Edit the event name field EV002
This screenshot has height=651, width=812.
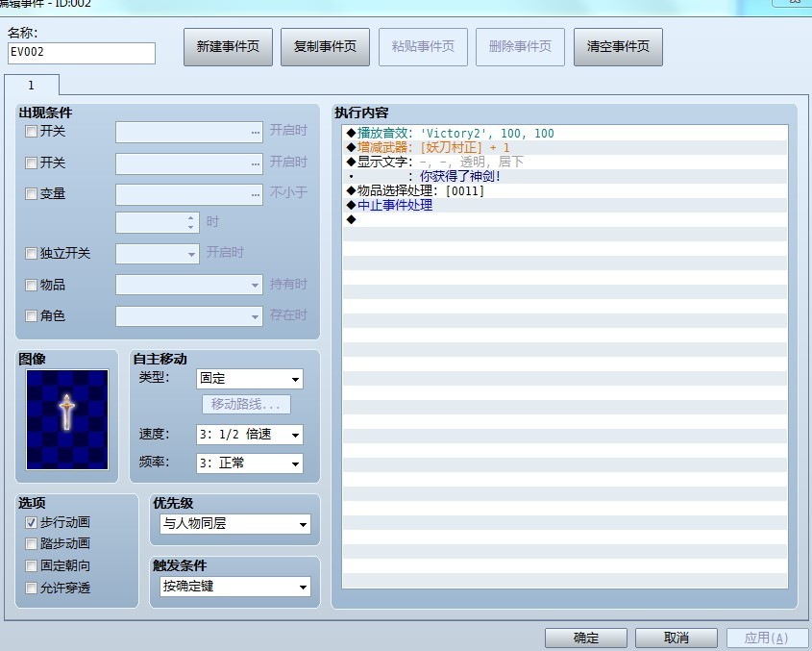click(82, 53)
